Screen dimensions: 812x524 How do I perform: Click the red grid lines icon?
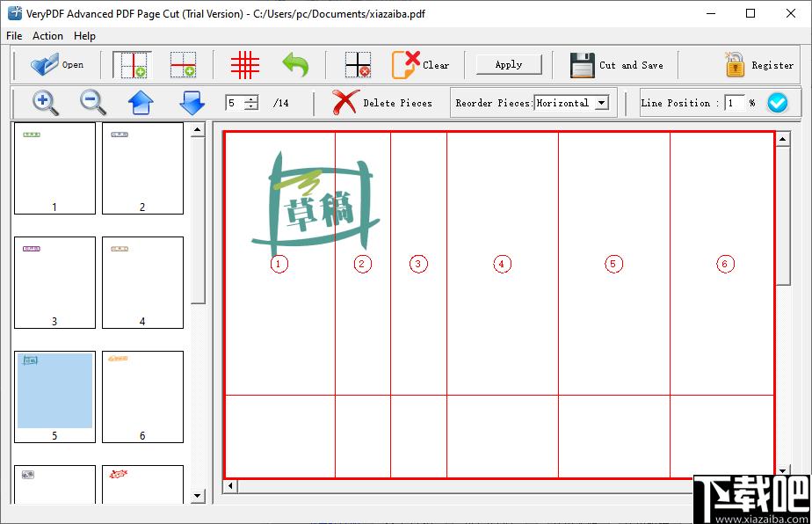245,65
